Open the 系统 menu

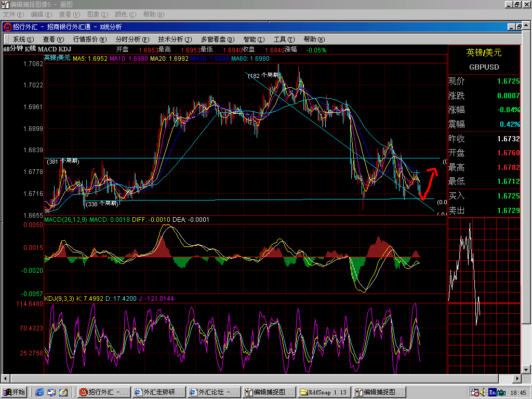tap(23, 39)
